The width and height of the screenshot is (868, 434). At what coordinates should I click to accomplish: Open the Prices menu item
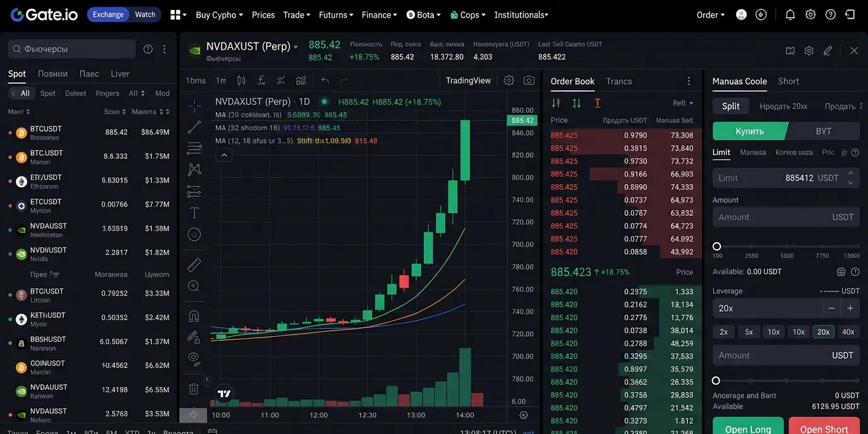point(263,15)
